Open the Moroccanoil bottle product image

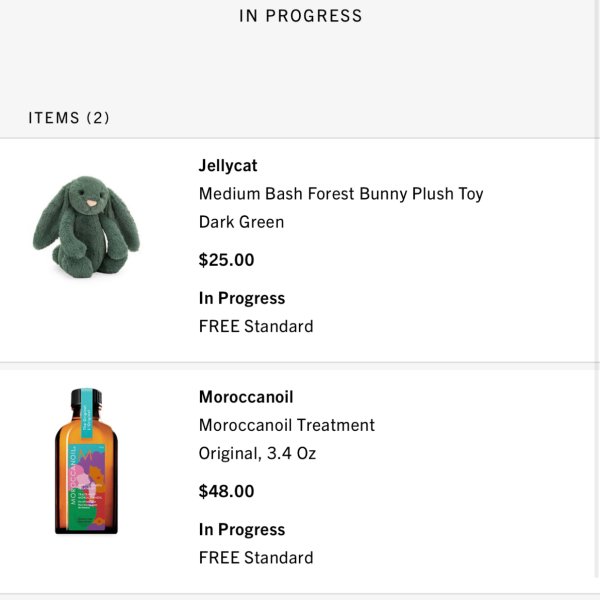[86, 461]
